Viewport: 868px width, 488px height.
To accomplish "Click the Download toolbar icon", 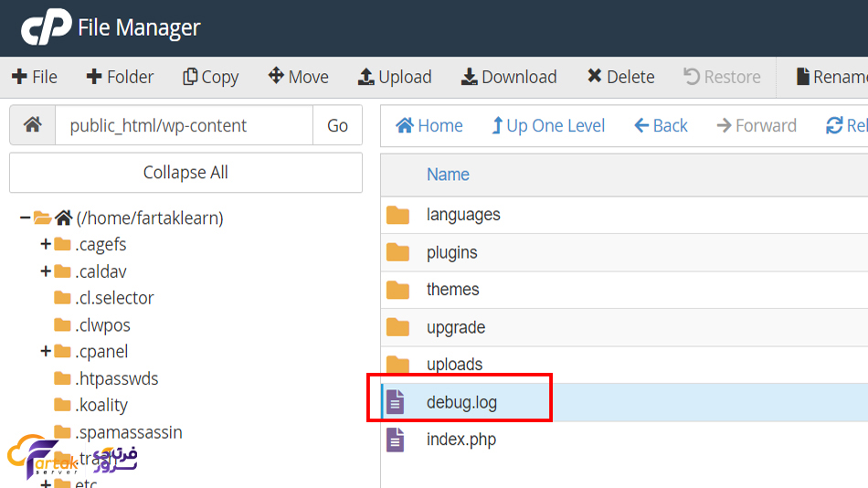I will [x=469, y=77].
